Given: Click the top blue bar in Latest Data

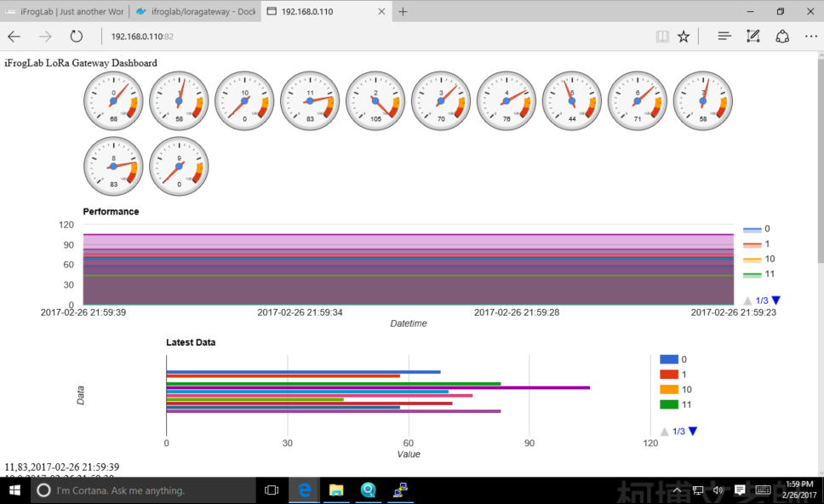Looking at the screenshot, I should coord(303,372).
